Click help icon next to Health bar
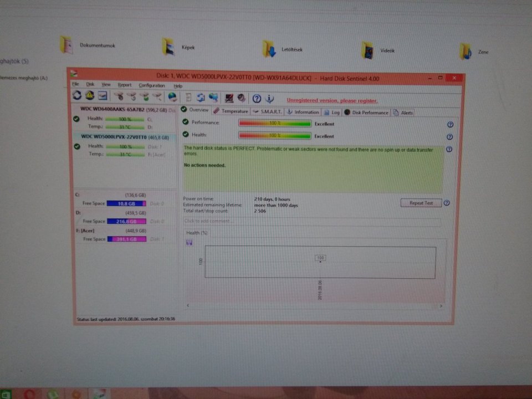Viewport: 532px width, 399px height. coord(449,137)
